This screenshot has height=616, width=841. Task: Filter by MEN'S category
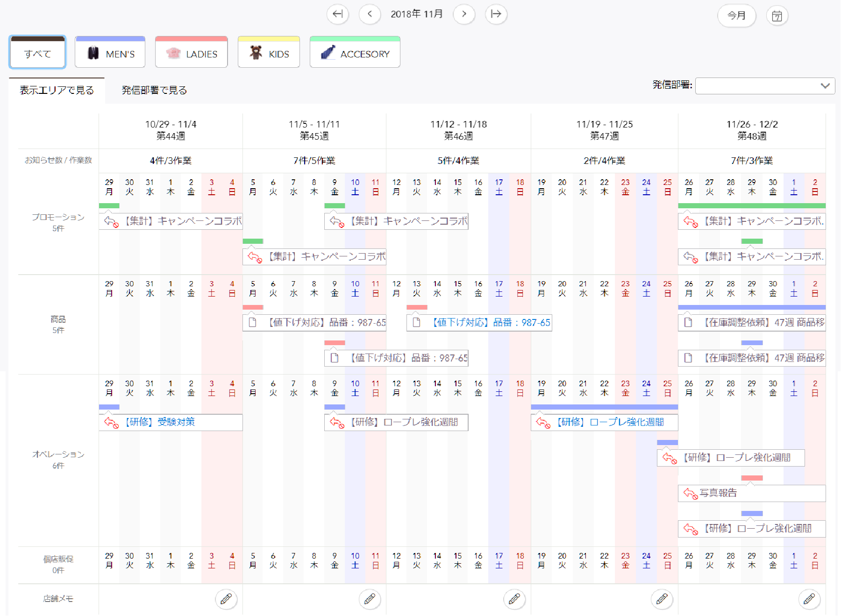(110, 52)
